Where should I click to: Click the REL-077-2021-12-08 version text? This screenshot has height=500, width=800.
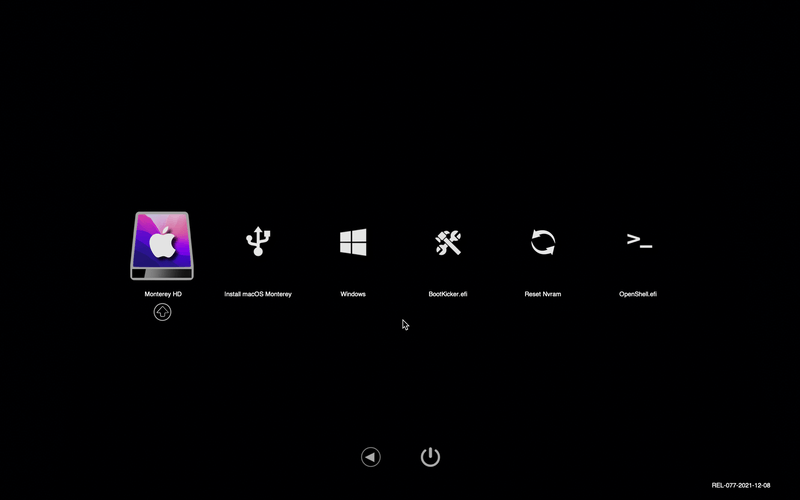pyautogui.click(x=741, y=485)
